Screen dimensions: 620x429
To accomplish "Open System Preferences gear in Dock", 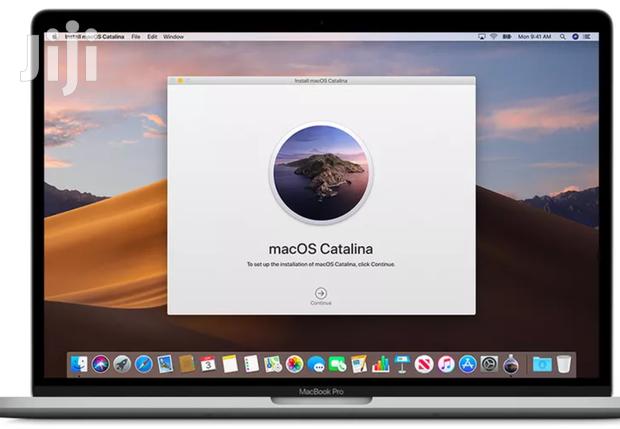I will (489, 364).
